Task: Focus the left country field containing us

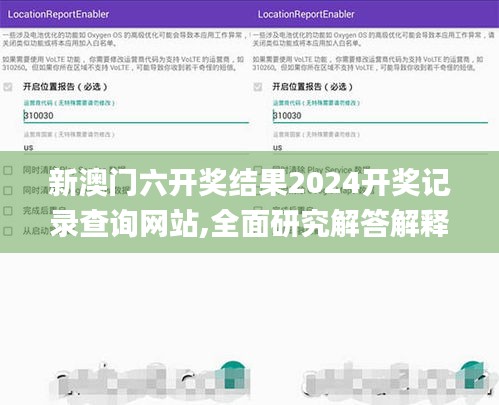Action: click(136, 147)
